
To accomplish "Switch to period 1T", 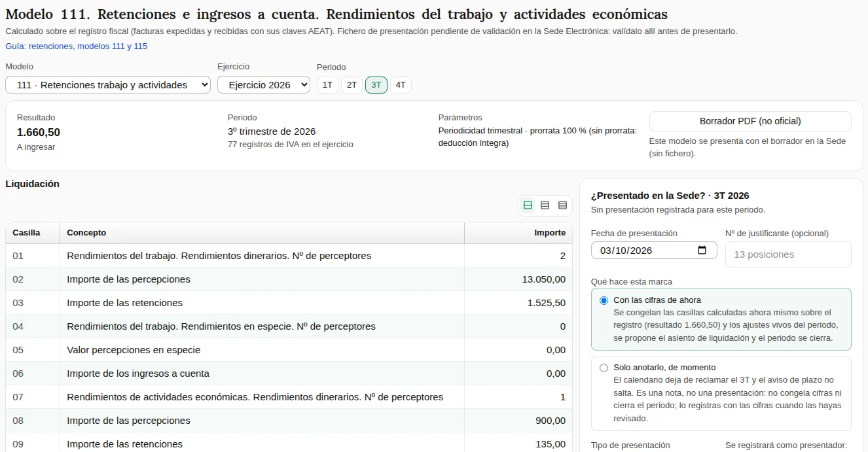I will 327,85.
